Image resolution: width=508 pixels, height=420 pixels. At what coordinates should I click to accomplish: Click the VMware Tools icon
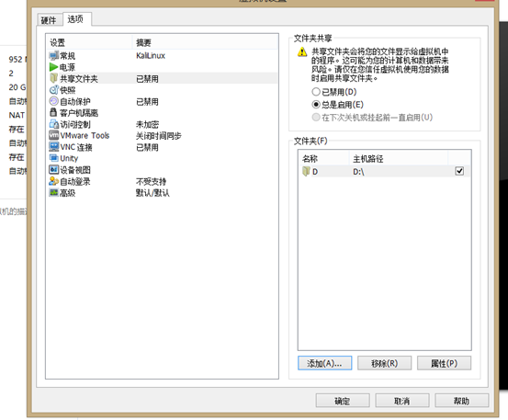tap(53, 135)
